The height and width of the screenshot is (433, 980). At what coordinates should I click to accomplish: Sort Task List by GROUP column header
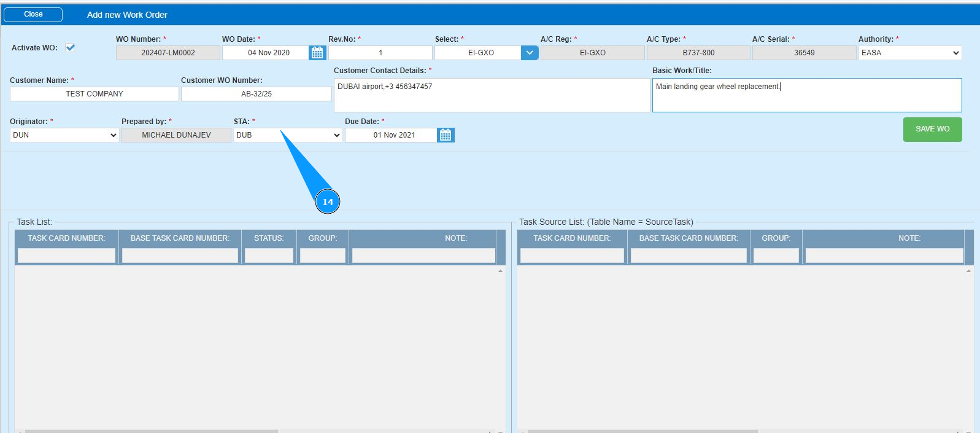point(323,238)
